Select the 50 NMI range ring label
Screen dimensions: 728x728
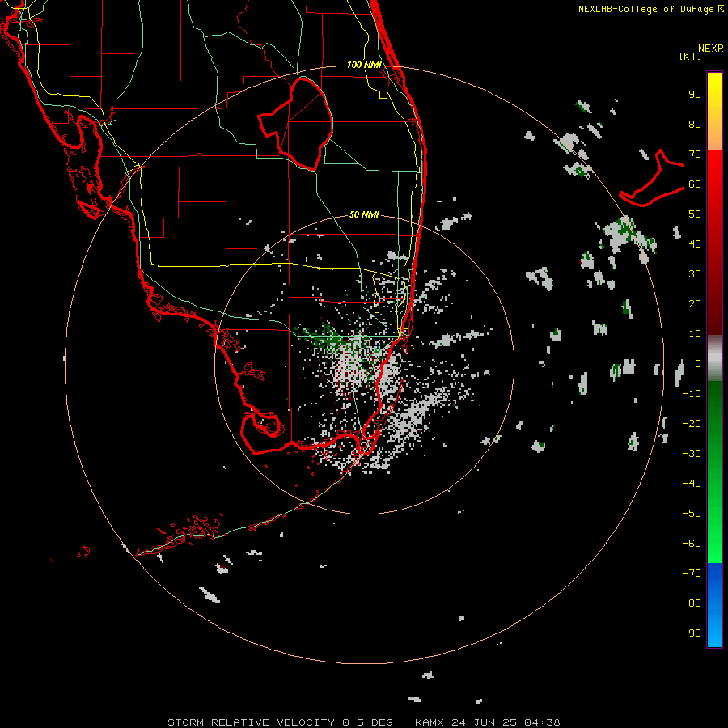(x=365, y=214)
